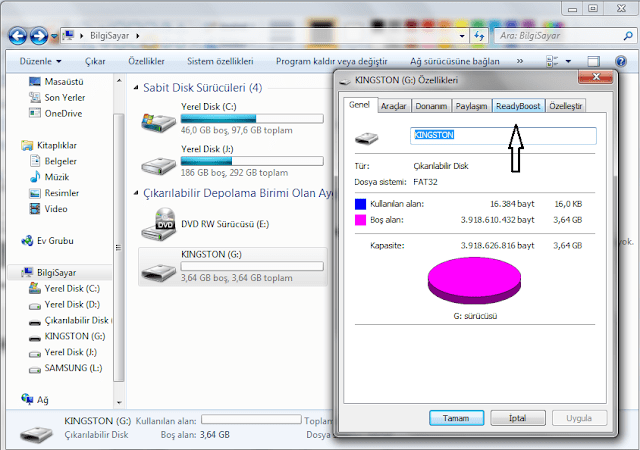This screenshot has height=450, width=640.
Task: Open the view options dropdown arrow
Action: click(x=568, y=62)
